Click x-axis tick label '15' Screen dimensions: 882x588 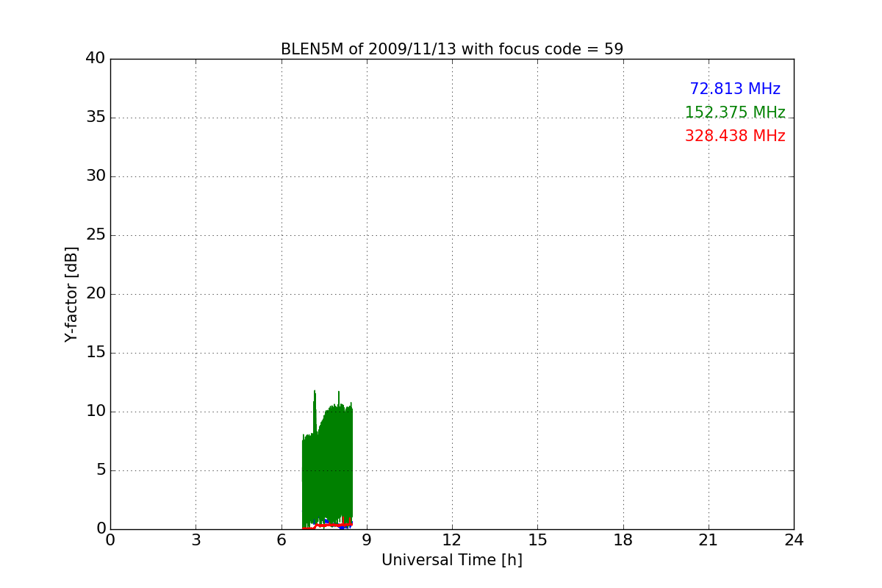click(x=537, y=540)
